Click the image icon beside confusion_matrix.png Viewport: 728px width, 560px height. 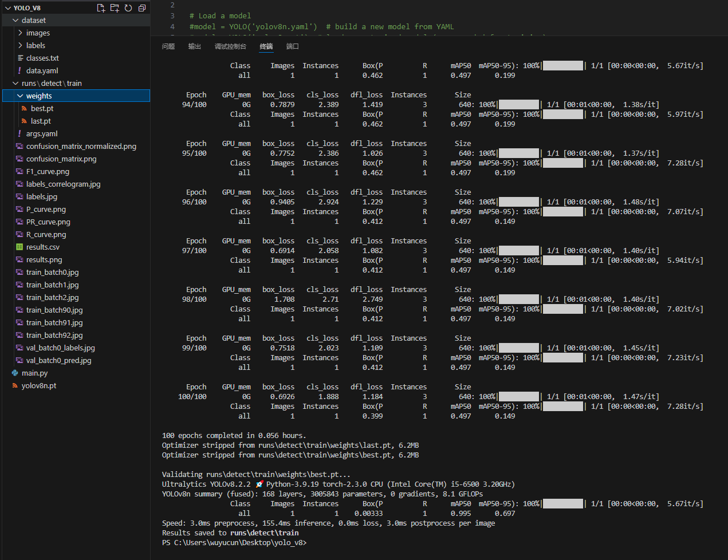[x=20, y=159]
